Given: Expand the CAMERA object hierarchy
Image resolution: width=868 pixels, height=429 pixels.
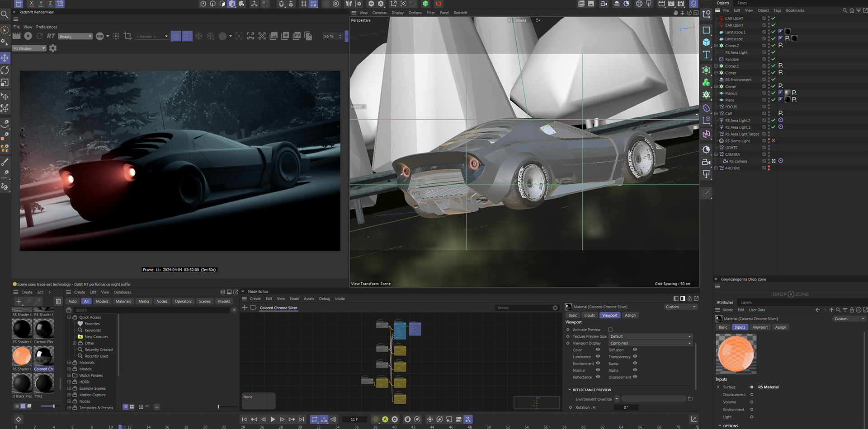Looking at the screenshot, I should click(x=716, y=154).
